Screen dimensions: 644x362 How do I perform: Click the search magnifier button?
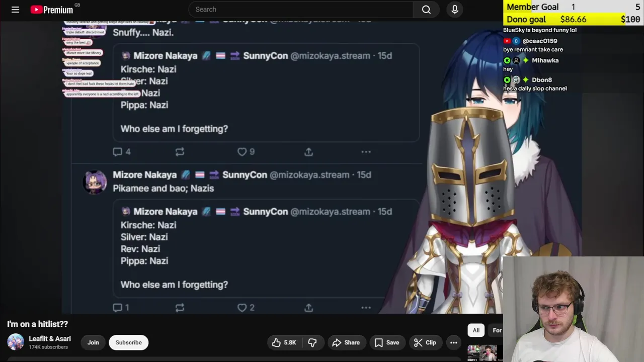tap(426, 10)
